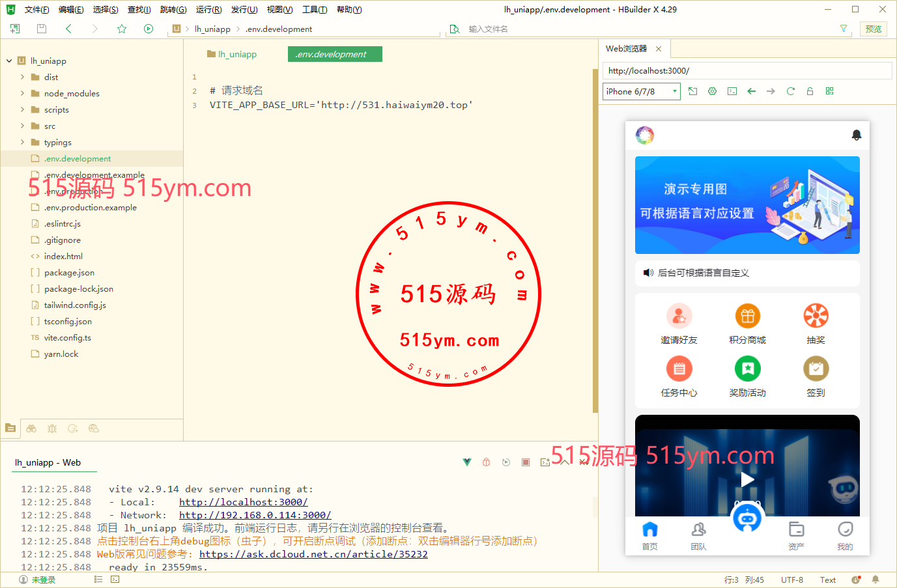Collapse the lh_uniapp project root

(9, 61)
